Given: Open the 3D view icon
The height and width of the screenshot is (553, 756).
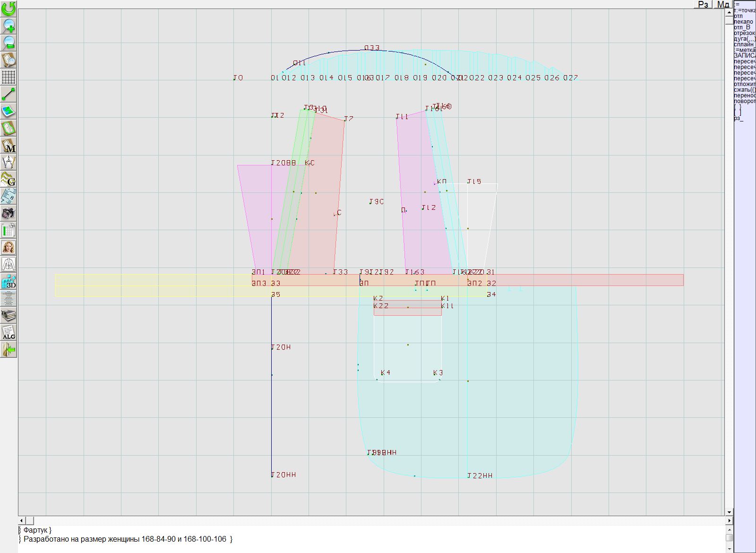Looking at the screenshot, I should 9,282.
